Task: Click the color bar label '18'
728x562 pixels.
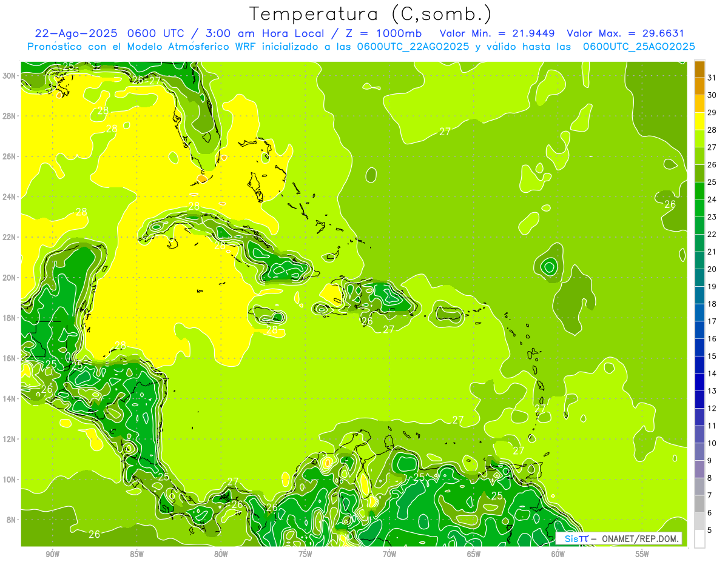Action: tap(712, 304)
